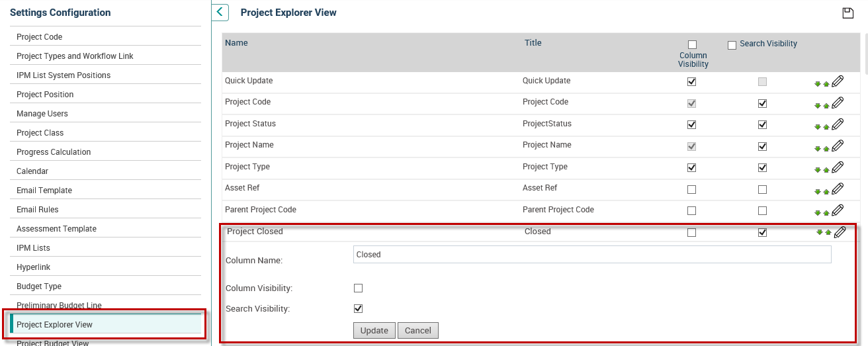Move the Project Status row up

(826, 127)
